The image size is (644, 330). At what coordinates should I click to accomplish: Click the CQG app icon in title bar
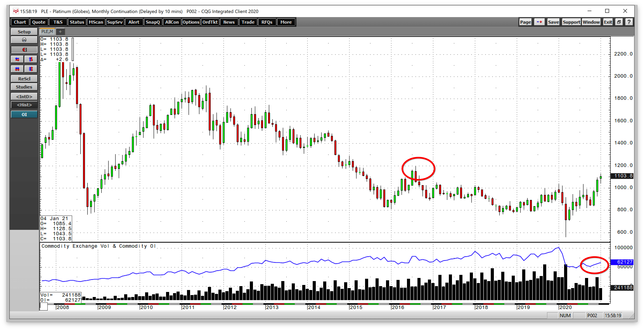click(x=16, y=11)
